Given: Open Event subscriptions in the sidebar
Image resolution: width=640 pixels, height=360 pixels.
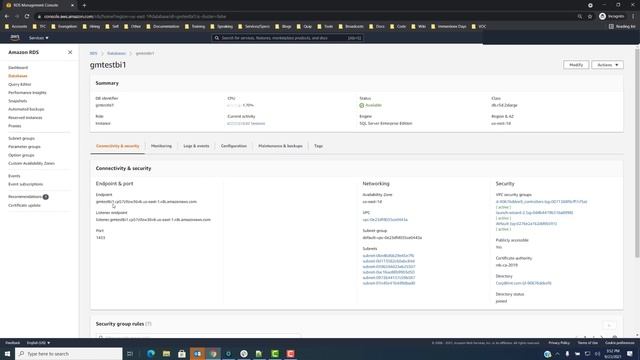Looking at the screenshot, I should [25, 184].
